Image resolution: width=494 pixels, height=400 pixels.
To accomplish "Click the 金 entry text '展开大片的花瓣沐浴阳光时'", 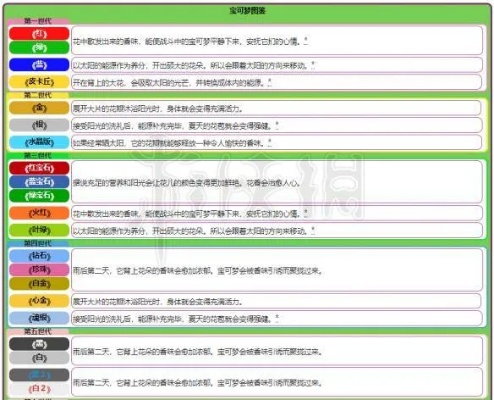I will pyautogui.click(x=116, y=109).
